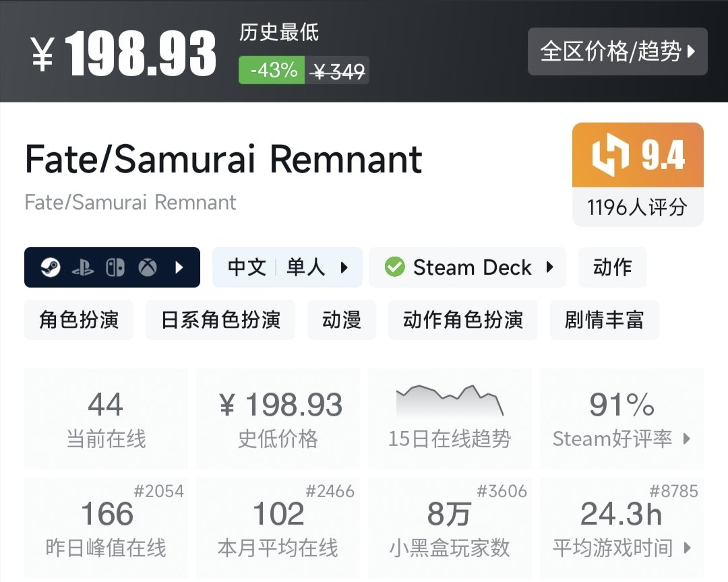Click the Nintendo Switch platform icon
The width and height of the screenshot is (728, 582).
tap(115, 267)
